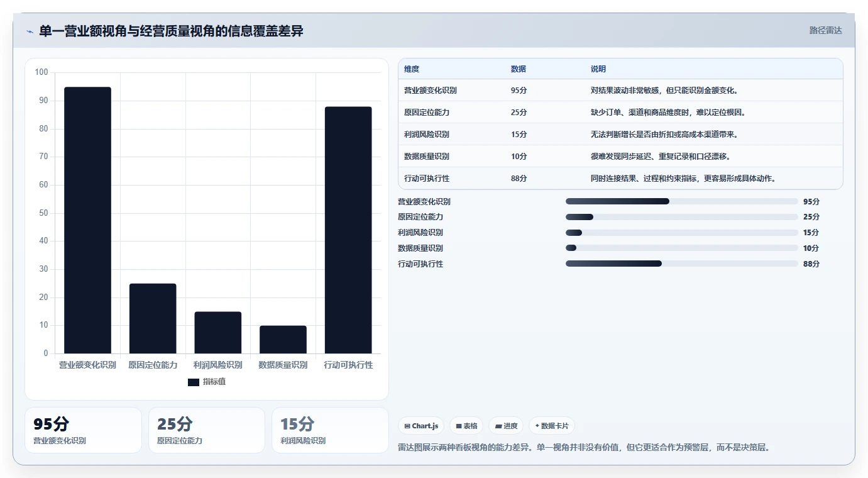Click the 表格 tag chip
This screenshot has width=868, height=478.
pyautogui.click(x=467, y=426)
